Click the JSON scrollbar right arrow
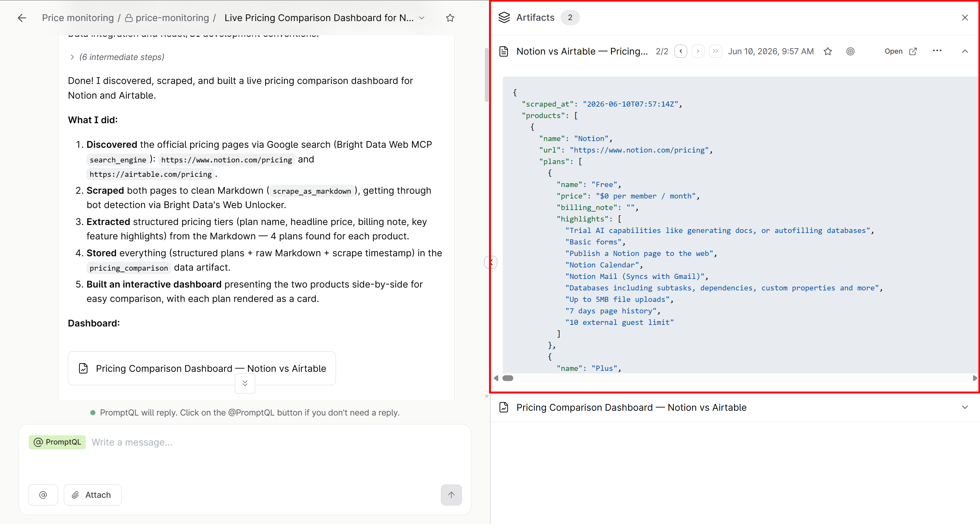 [x=974, y=378]
